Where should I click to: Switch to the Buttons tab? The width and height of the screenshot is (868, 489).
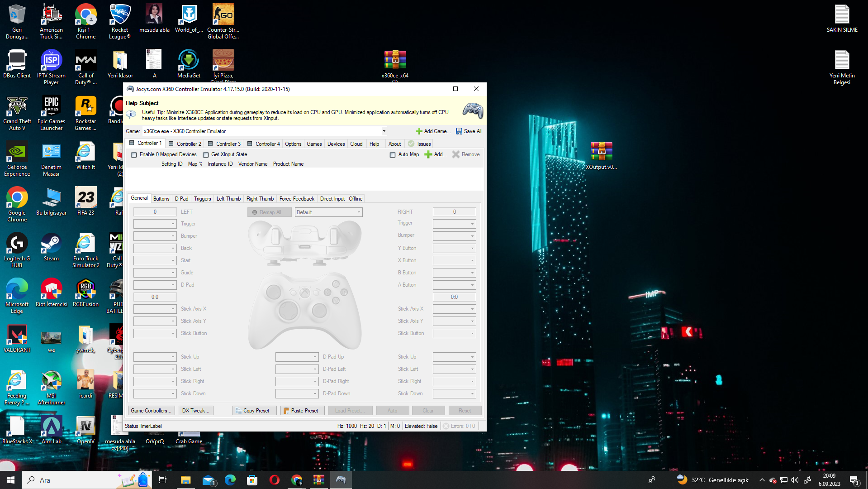coord(161,199)
